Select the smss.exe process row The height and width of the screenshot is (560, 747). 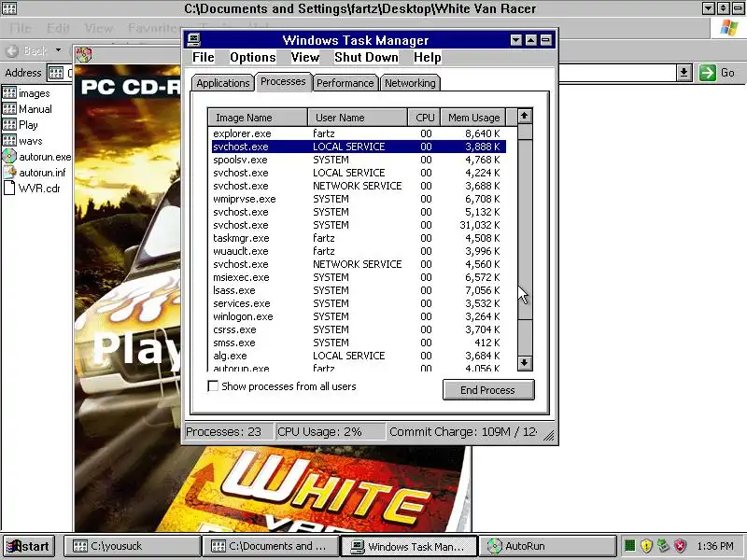tap(359, 343)
